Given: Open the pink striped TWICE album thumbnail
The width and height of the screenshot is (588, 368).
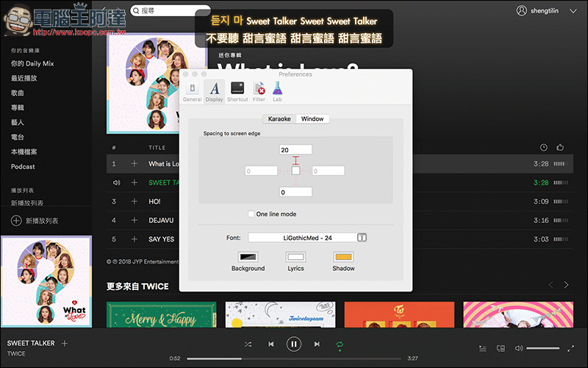Looking at the screenshot, I should [x=518, y=315].
